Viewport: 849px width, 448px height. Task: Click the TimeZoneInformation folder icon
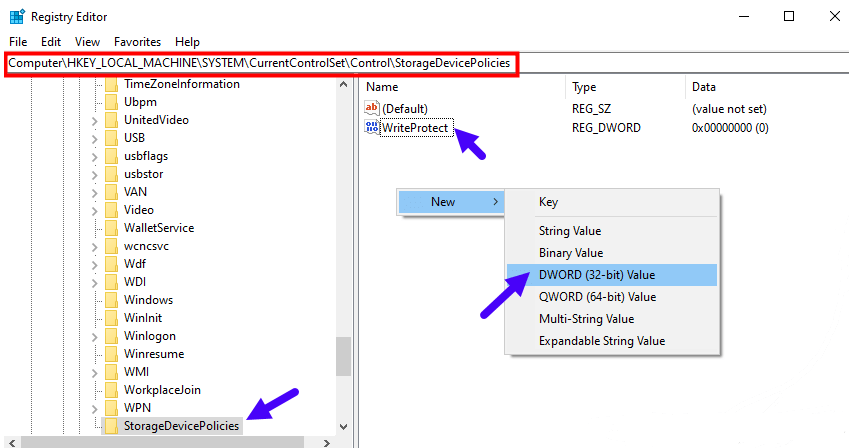pos(111,84)
